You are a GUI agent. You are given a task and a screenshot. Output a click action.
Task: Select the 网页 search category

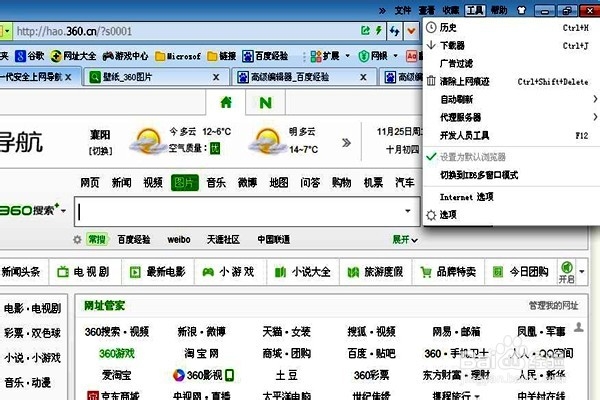[90, 183]
